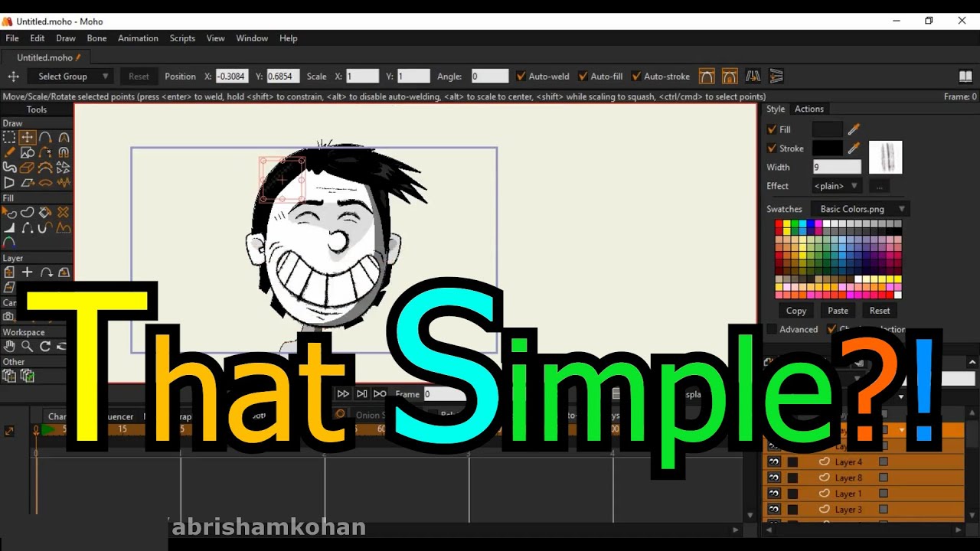Click the Copy button under swatches
The width and height of the screenshot is (980, 551).
click(796, 311)
